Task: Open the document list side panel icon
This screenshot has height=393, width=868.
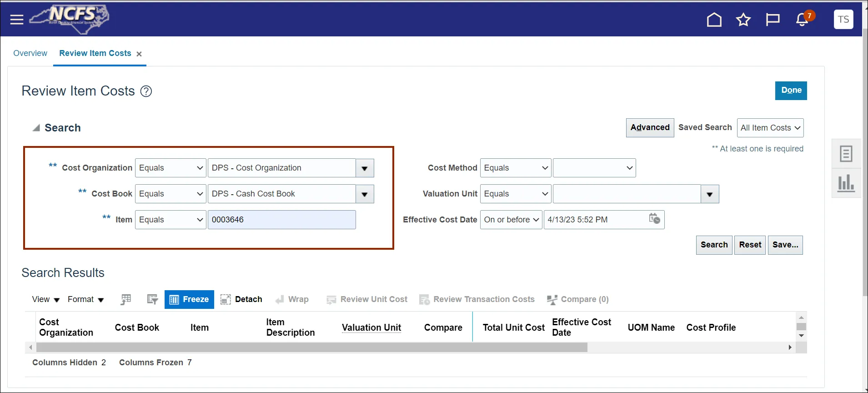Action: [846, 154]
